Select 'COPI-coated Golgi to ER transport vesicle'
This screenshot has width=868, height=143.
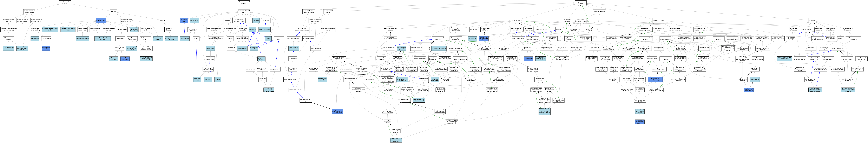269,90
